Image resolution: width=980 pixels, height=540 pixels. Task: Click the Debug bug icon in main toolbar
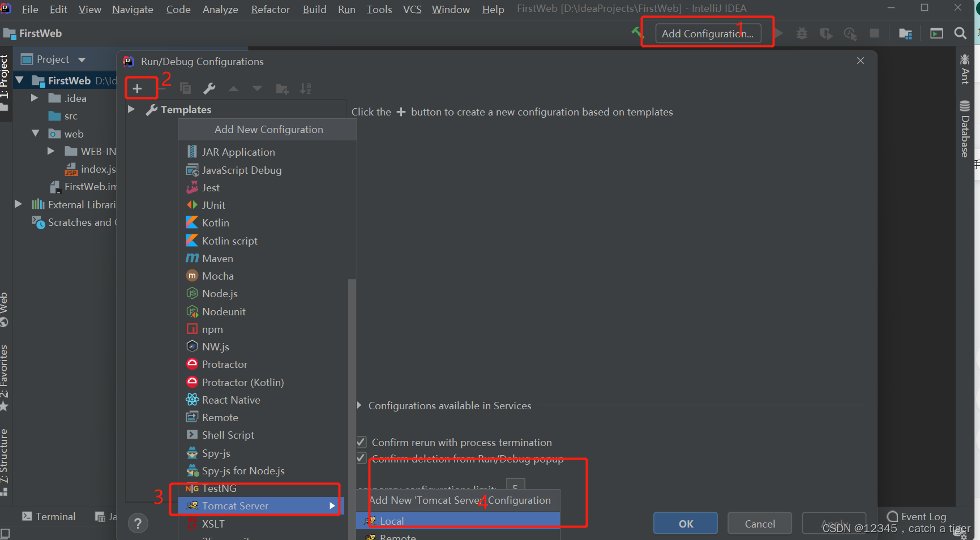[x=802, y=33]
